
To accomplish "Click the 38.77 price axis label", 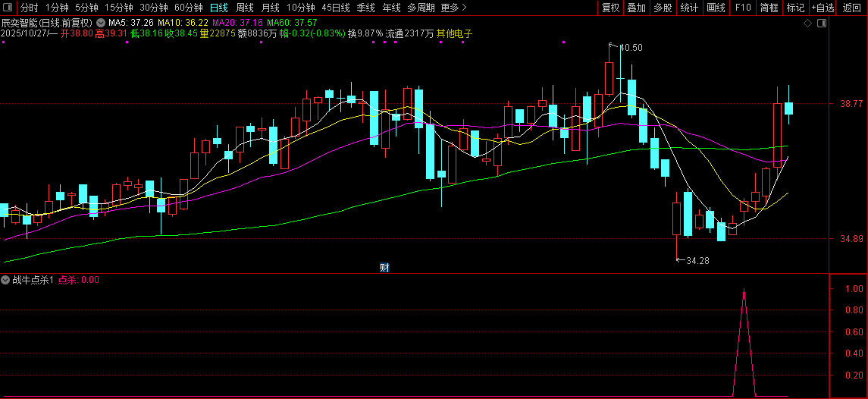I will [x=851, y=104].
